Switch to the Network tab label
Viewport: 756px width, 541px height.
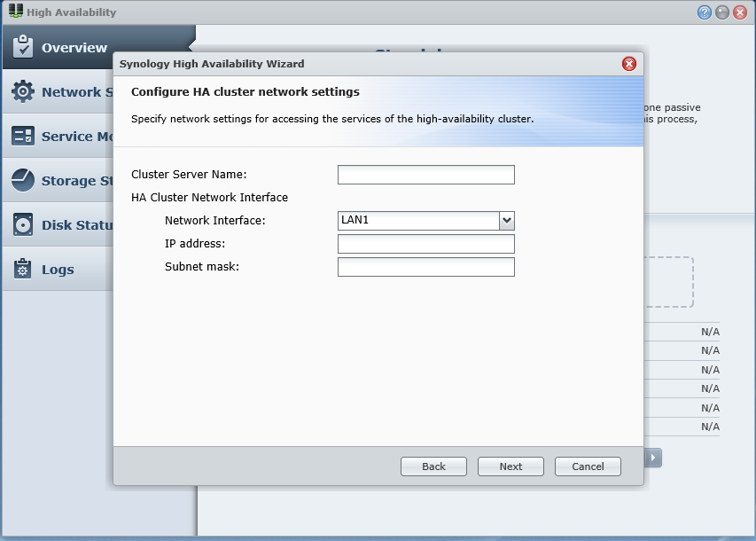coord(77,92)
